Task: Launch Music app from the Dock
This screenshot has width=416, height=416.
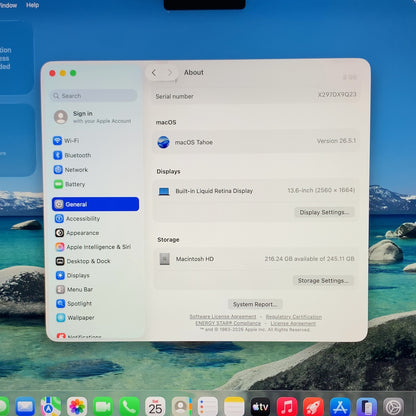Action: click(x=286, y=407)
